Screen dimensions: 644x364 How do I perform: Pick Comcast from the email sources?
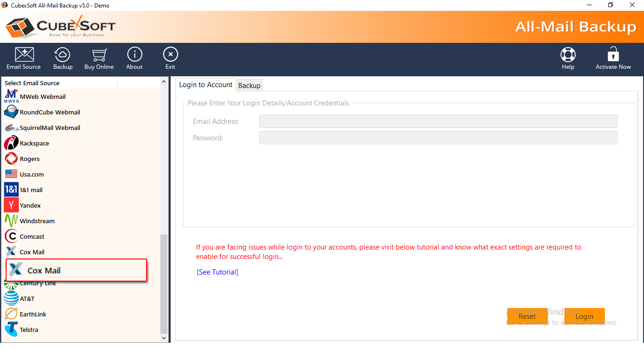point(32,236)
